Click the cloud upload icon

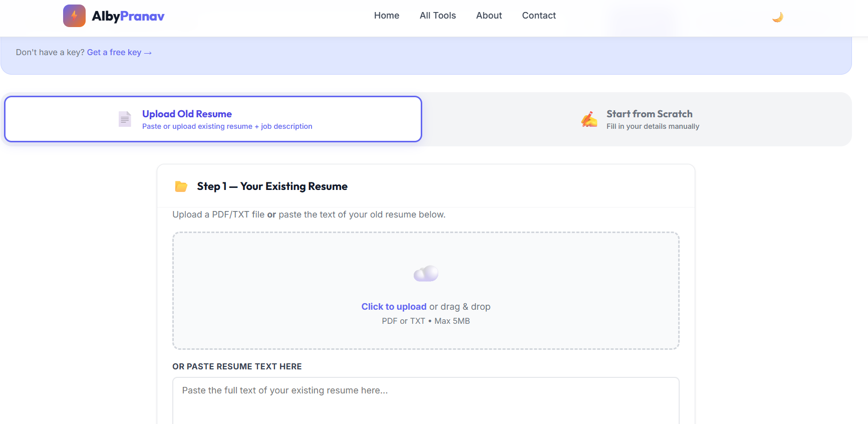pyautogui.click(x=426, y=274)
